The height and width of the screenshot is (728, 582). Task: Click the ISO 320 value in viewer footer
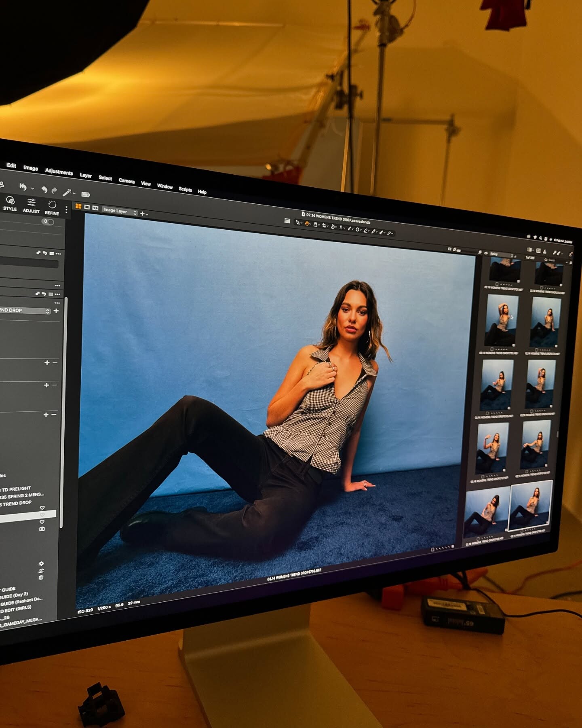point(85,611)
